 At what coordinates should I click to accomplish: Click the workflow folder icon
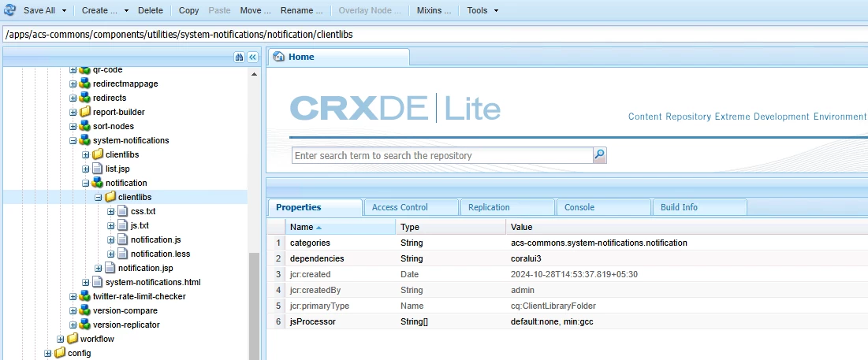pos(73,339)
